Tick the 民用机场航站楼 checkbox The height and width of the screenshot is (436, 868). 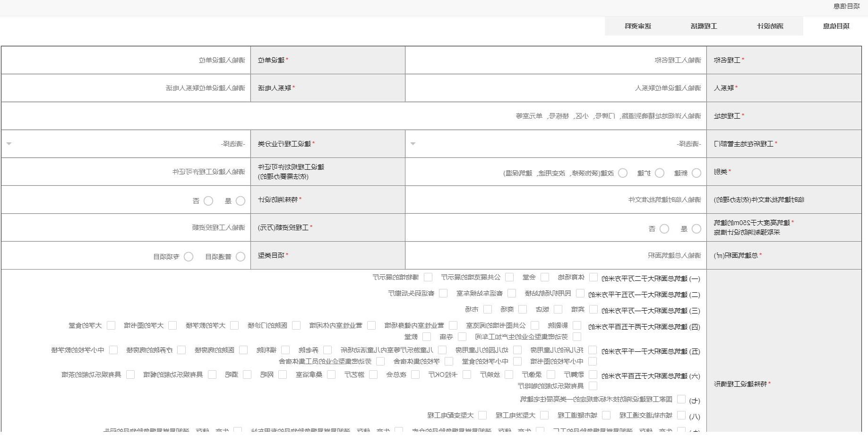click(x=580, y=293)
